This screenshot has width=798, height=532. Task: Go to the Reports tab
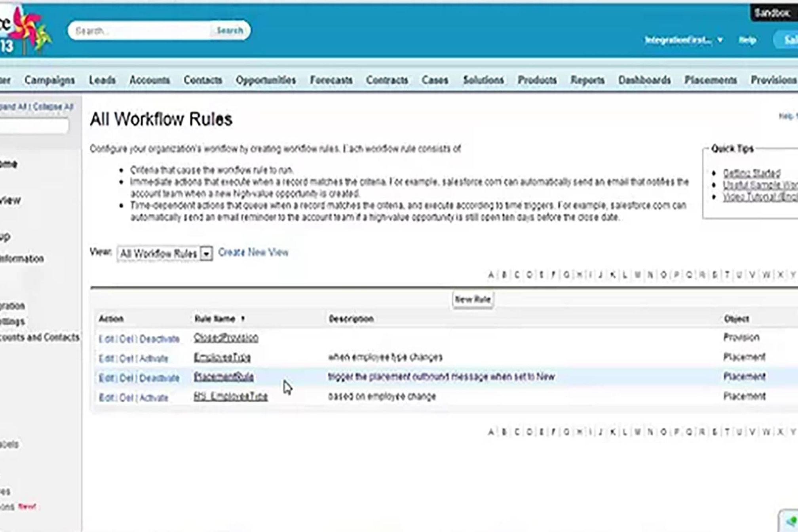pos(587,80)
